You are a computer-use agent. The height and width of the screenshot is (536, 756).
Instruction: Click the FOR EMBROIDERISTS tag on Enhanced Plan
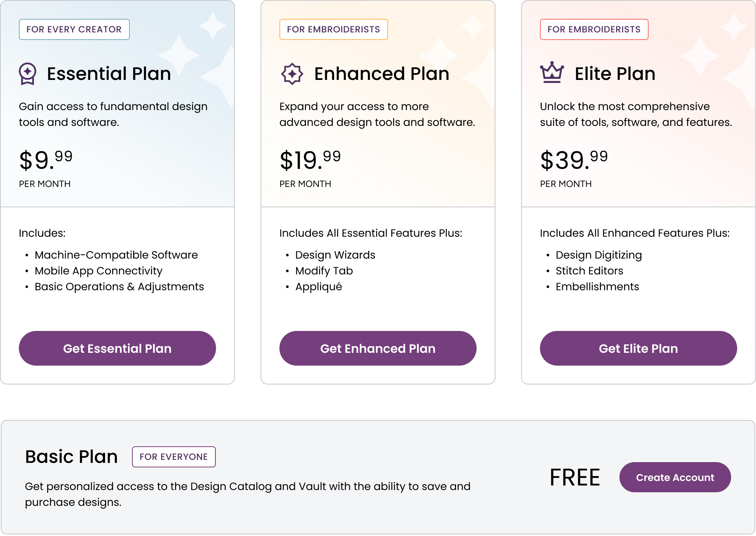(x=333, y=29)
